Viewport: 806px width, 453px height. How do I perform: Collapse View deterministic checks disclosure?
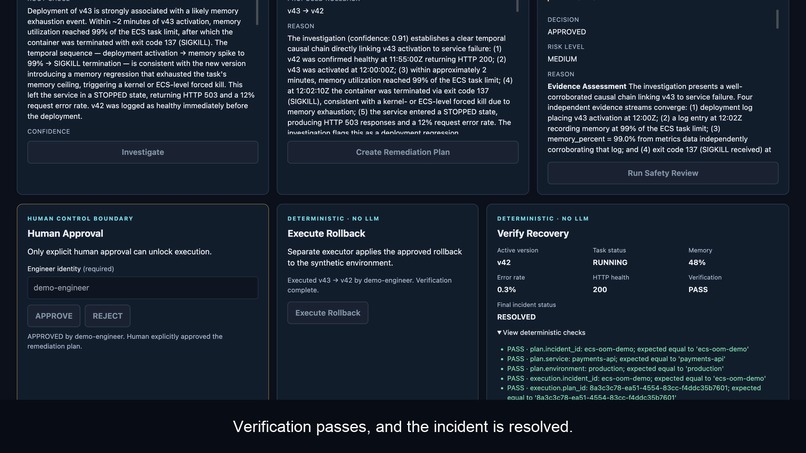(541, 333)
